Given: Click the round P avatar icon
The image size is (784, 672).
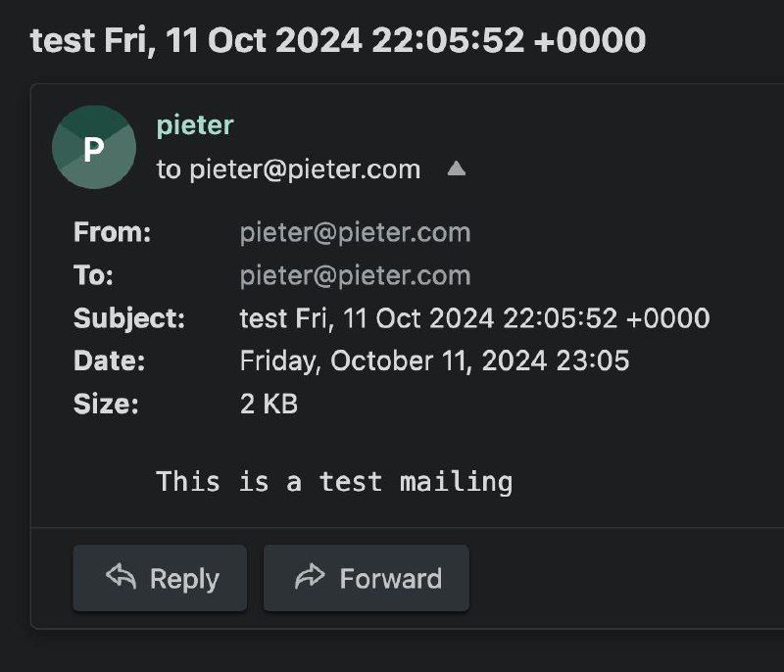Looking at the screenshot, I should pyautogui.click(x=94, y=148).
